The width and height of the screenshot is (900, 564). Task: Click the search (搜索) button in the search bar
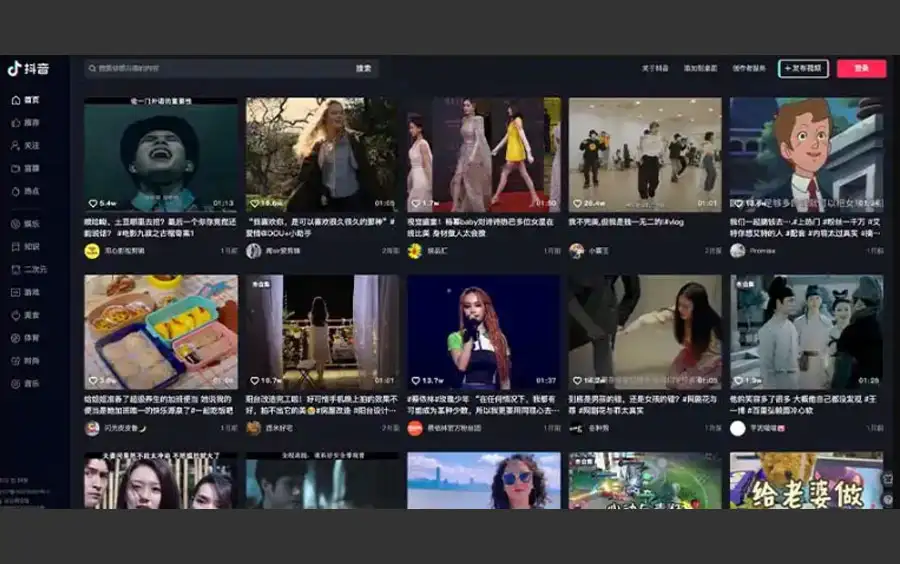pyautogui.click(x=364, y=69)
